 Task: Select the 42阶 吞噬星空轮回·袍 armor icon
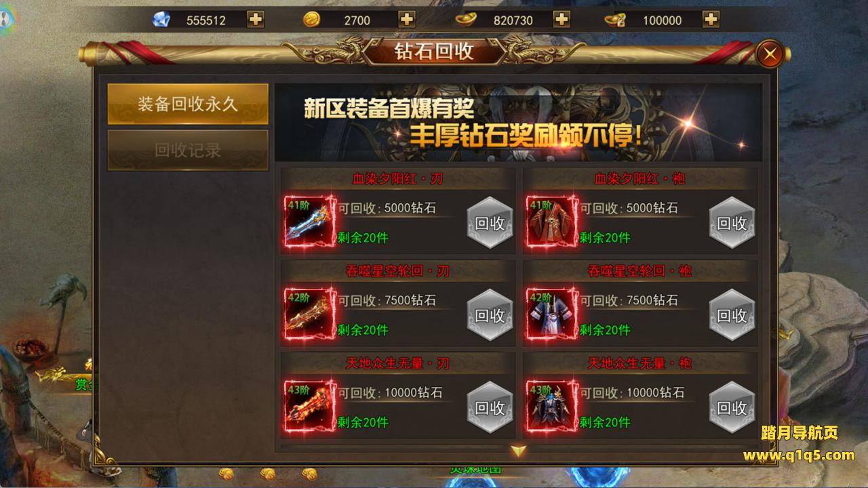pos(552,314)
